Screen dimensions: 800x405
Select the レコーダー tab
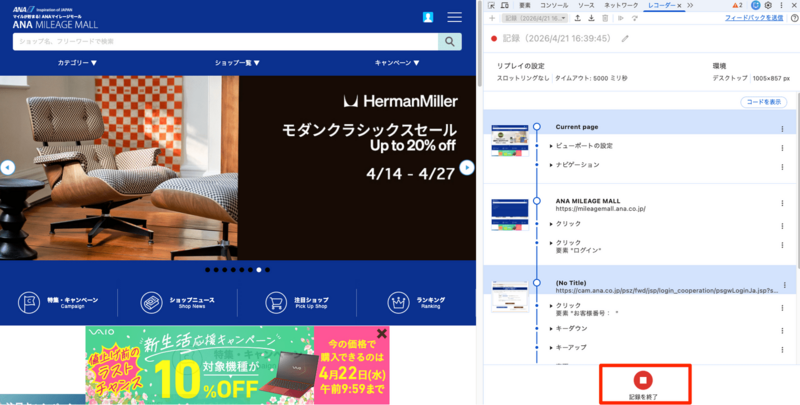[x=661, y=5]
